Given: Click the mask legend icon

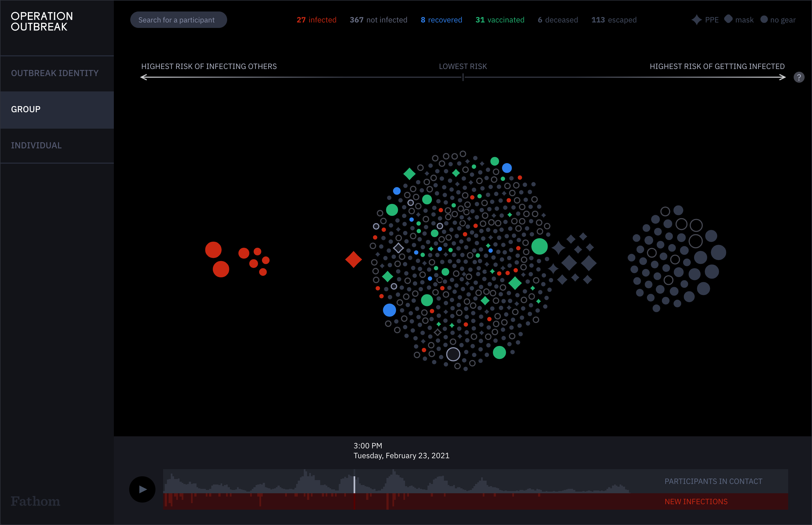Looking at the screenshot, I should tap(728, 19).
